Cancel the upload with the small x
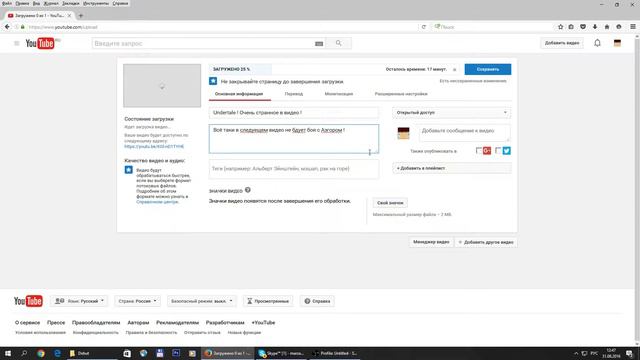Image resolution: width=640 pixels, height=360 pixels. click(454, 70)
